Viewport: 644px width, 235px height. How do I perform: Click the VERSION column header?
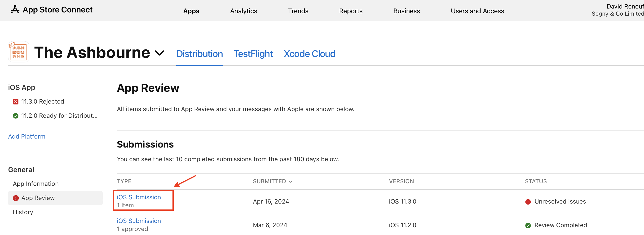pyautogui.click(x=401, y=181)
